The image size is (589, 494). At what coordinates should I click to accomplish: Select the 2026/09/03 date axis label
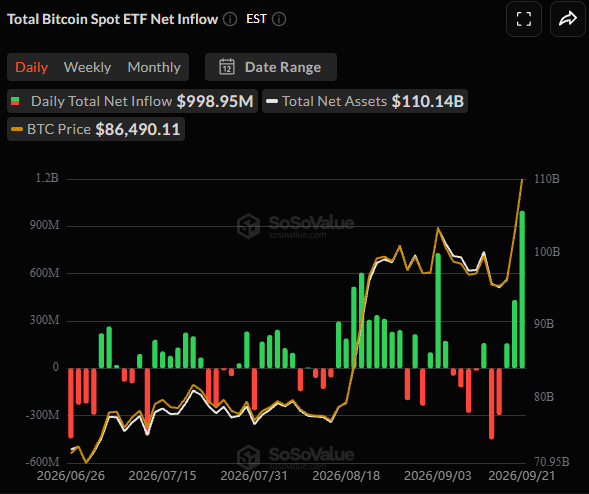(438, 476)
